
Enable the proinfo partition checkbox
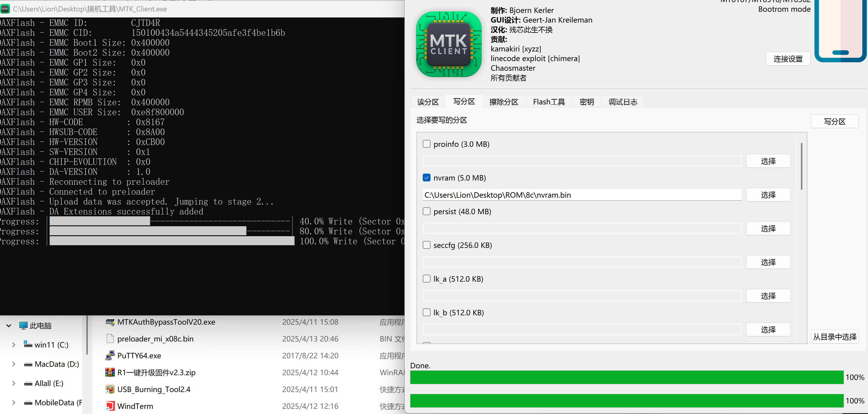point(427,144)
